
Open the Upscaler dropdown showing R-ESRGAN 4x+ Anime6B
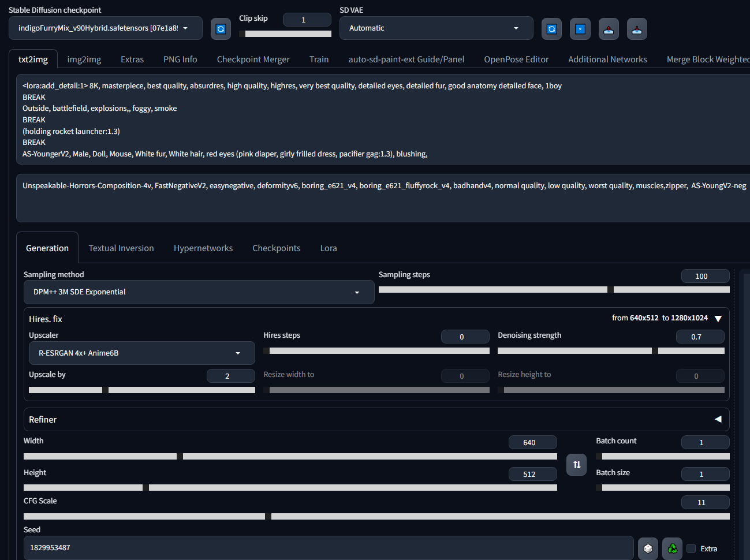[141, 353]
